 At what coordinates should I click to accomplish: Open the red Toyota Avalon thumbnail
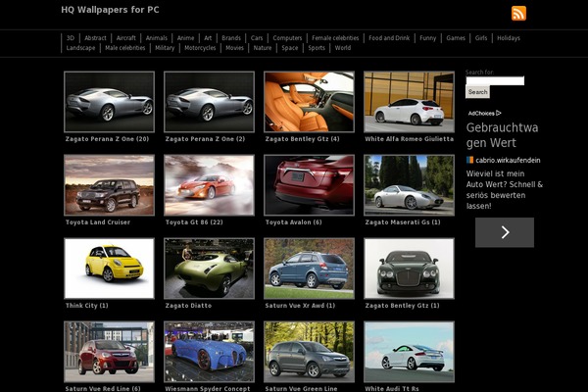pyautogui.click(x=309, y=185)
